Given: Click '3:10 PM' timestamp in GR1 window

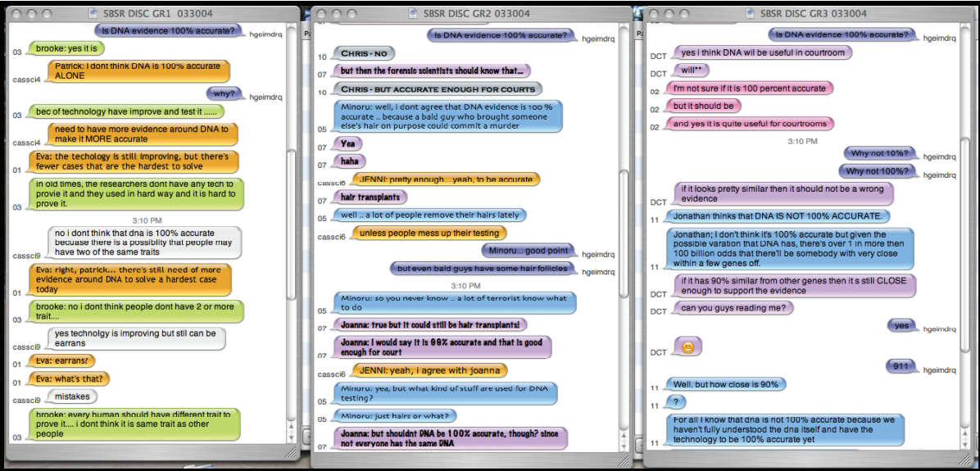Looking at the screenshot, I should [147, 220].
